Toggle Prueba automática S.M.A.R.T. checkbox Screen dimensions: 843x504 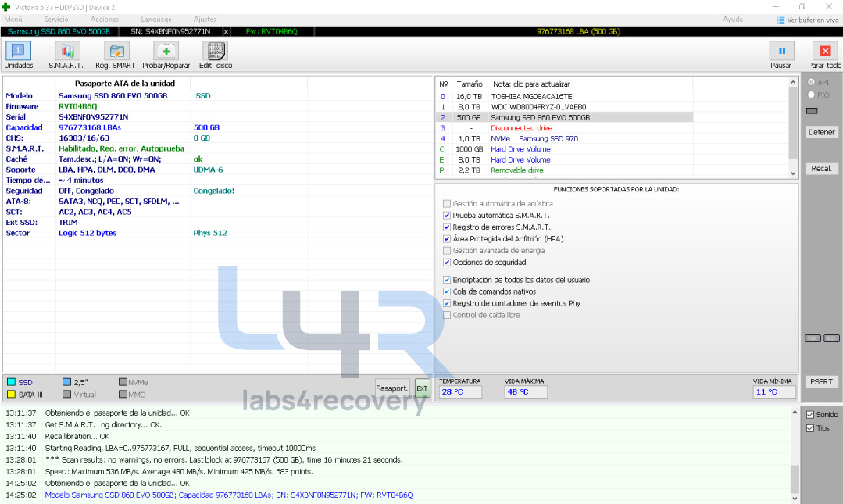coord(447,216)
